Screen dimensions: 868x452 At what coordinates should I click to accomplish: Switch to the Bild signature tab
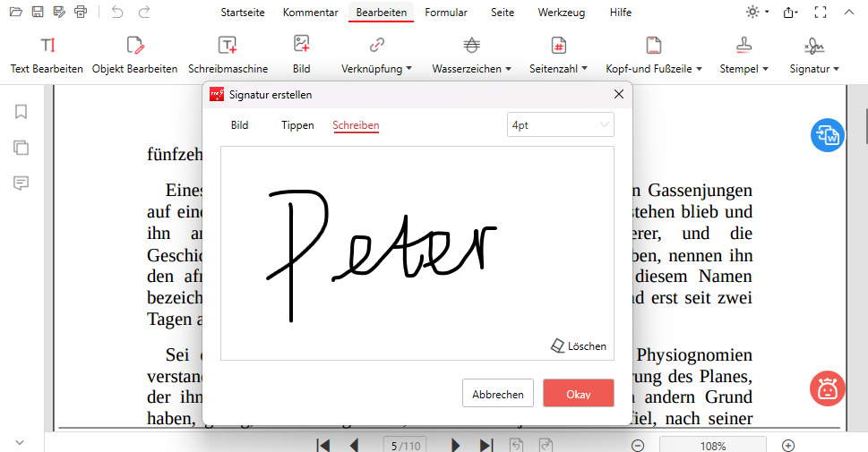(x=240, y=125)
